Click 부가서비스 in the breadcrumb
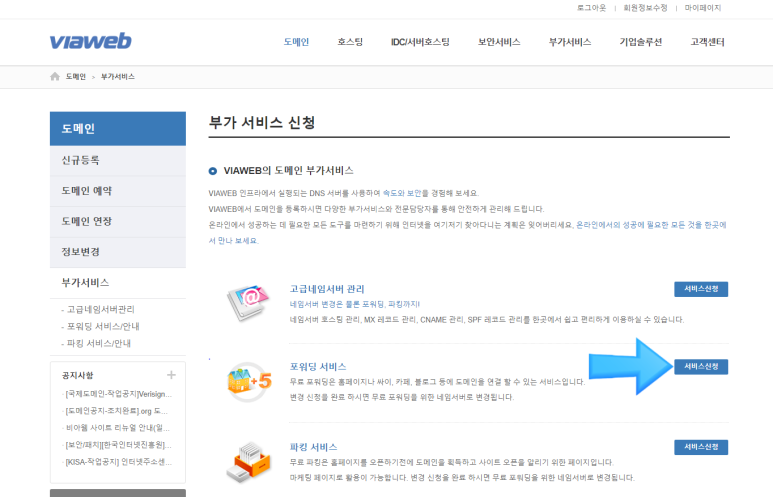Screen dimensions: 773x497 point(118,76)
